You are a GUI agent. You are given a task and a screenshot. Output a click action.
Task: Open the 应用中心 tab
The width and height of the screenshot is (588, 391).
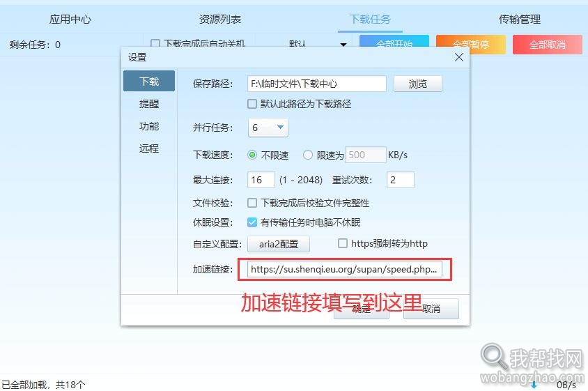pyautogui.click(x=70, y=19)
